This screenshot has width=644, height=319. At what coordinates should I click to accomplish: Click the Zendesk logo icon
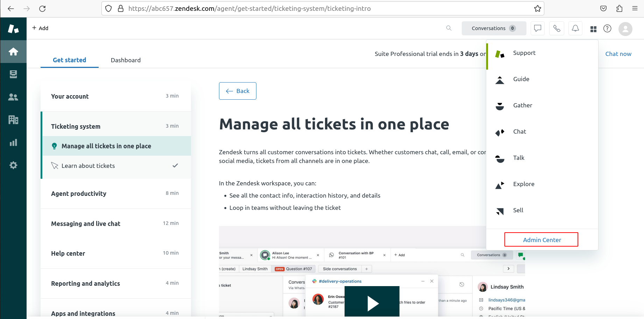pos(13,28)
